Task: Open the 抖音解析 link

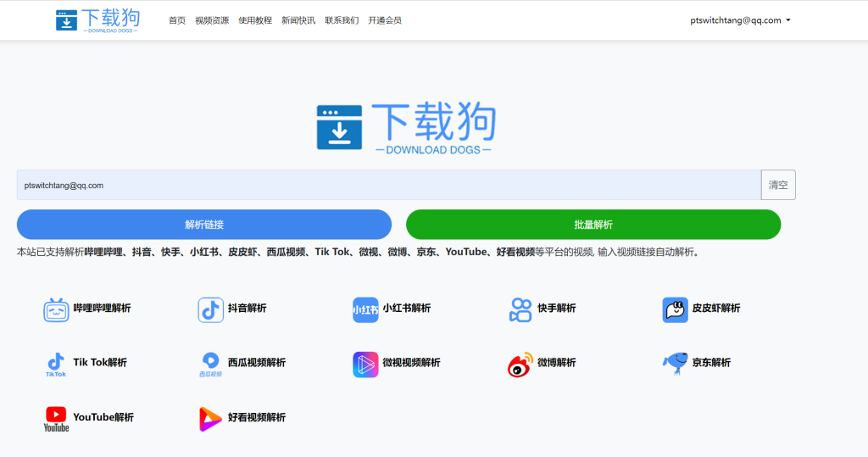Action: pyautogui.click(x=248, y=308)
